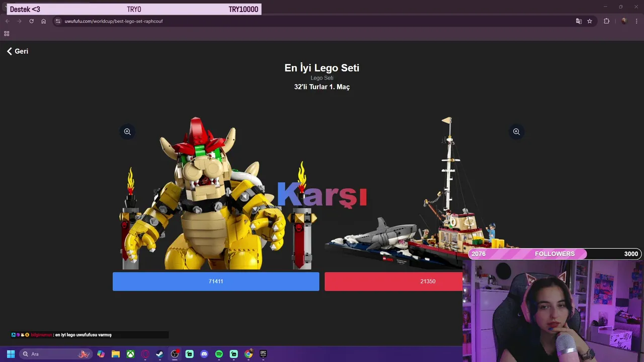
Task: Open File Explorer from the taskbar
Action: coord(116,354)
